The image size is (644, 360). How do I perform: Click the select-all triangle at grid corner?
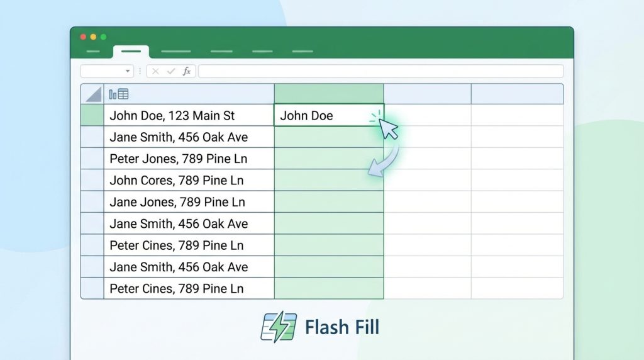tap(94, 94)
